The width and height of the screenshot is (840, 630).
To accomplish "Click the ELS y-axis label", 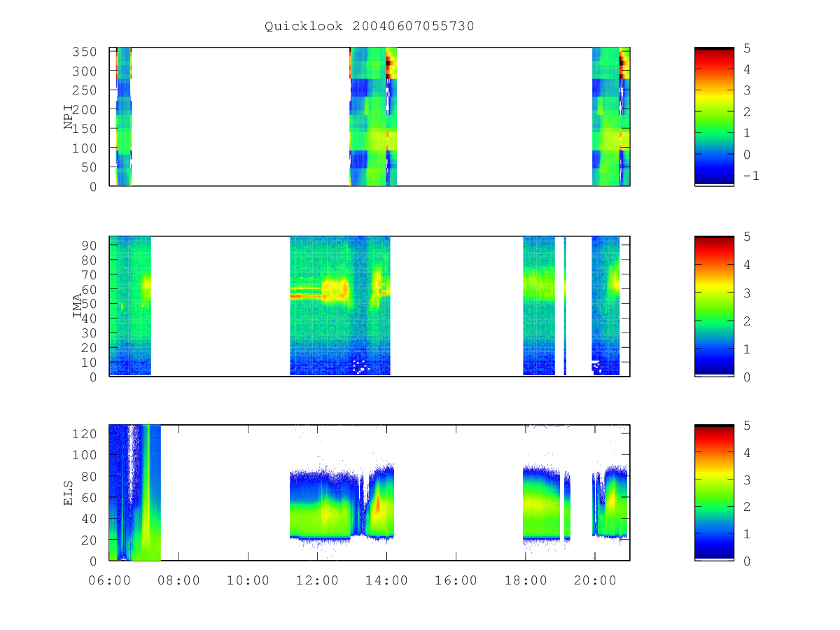I will point(69,493).
